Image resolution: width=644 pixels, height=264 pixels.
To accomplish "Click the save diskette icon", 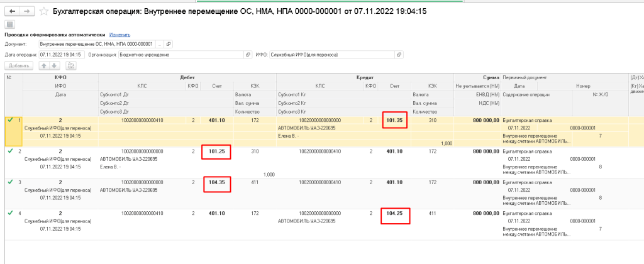I will coord(9,25).
